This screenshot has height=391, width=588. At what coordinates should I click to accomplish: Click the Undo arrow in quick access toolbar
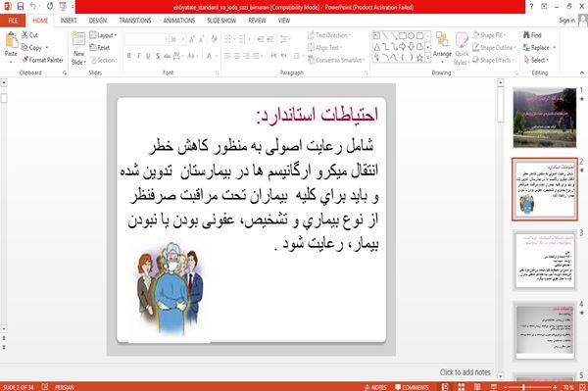click(x=33, y=6)
